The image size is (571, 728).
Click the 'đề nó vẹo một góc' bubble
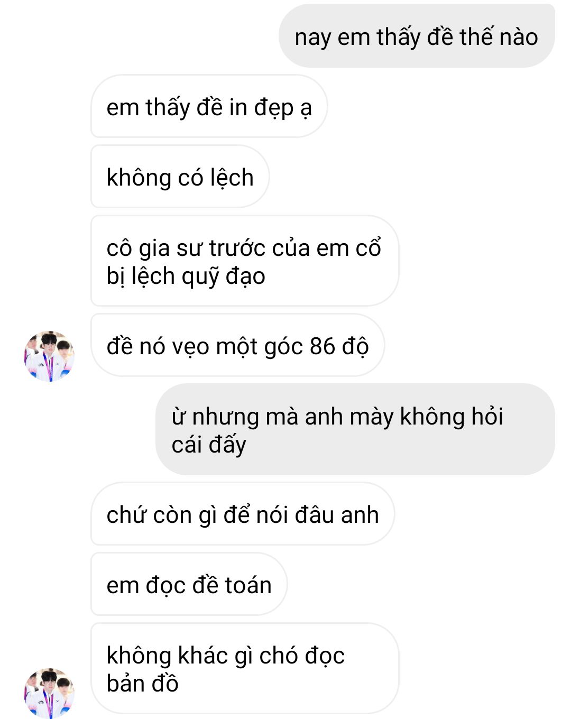click(237, 345)
